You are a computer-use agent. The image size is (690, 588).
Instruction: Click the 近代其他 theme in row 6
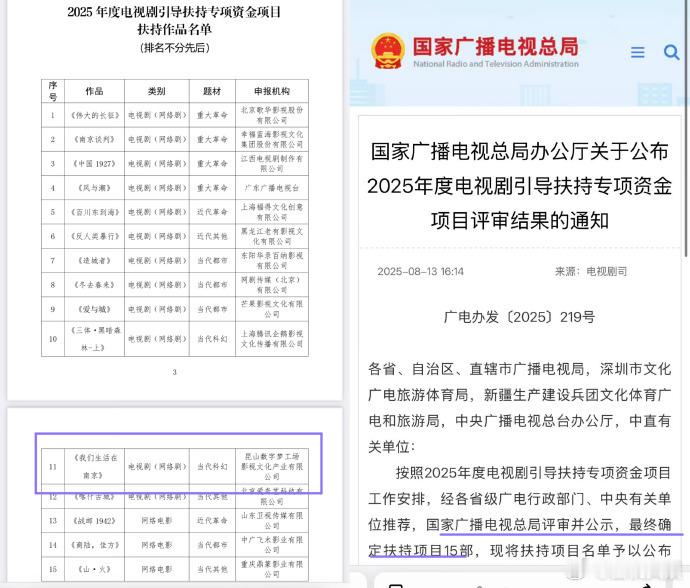click(212, 236)
